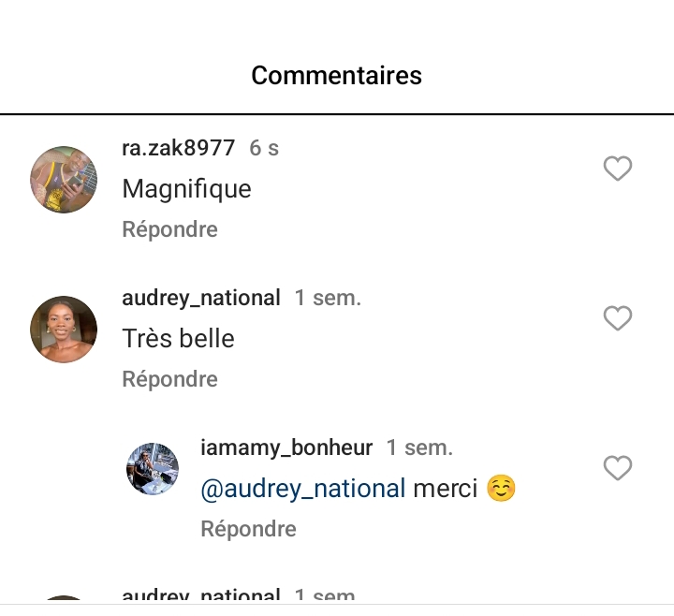Tap the smiling emoji after "merci"
Image resolution: width=674 pixels, height=616 pixels.
pos(501,489)
